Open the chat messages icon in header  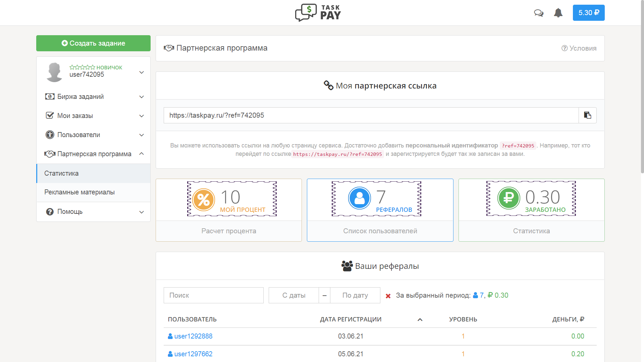539,13
